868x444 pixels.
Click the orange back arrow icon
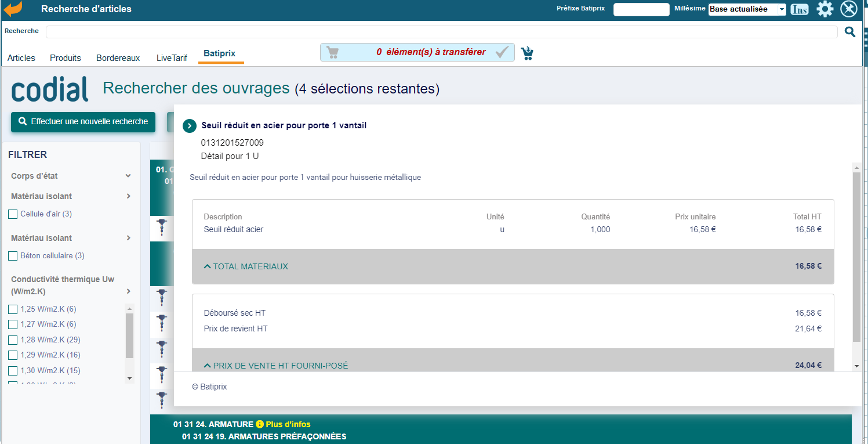(x=13, y=9)
